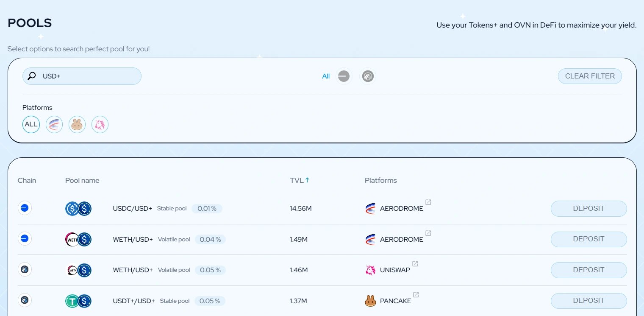The height and width of the screenshot is (316, 644).
Task: Open external link next to Pancake
Action: [x=416, y=295]
